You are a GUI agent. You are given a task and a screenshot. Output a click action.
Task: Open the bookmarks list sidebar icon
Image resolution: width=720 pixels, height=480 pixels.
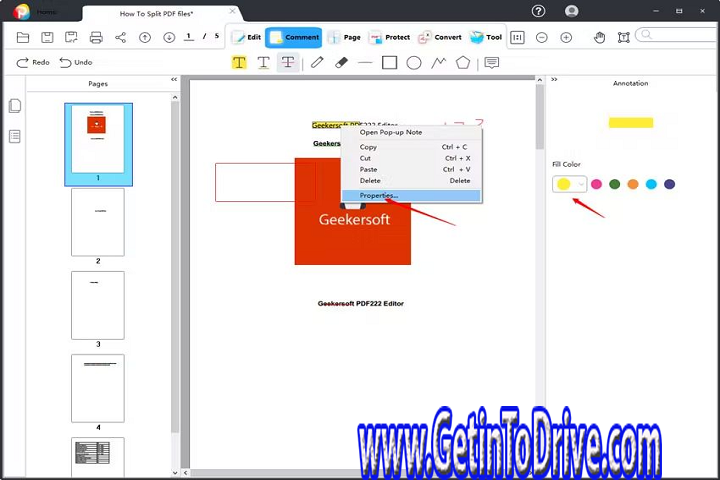click(x=15, y=136)
